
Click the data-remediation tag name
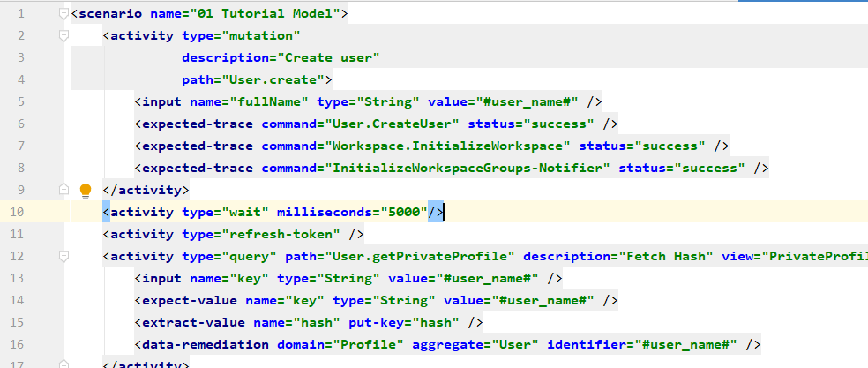point(206,344)
